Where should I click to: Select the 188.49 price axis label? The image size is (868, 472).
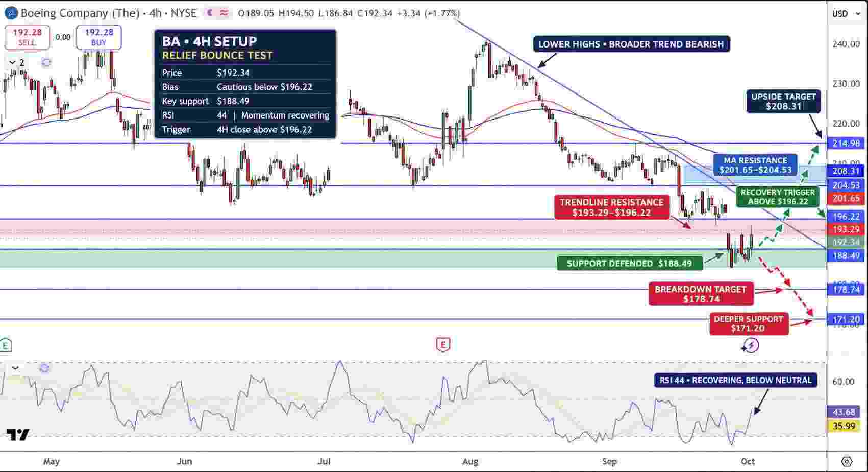pos(846,256)
